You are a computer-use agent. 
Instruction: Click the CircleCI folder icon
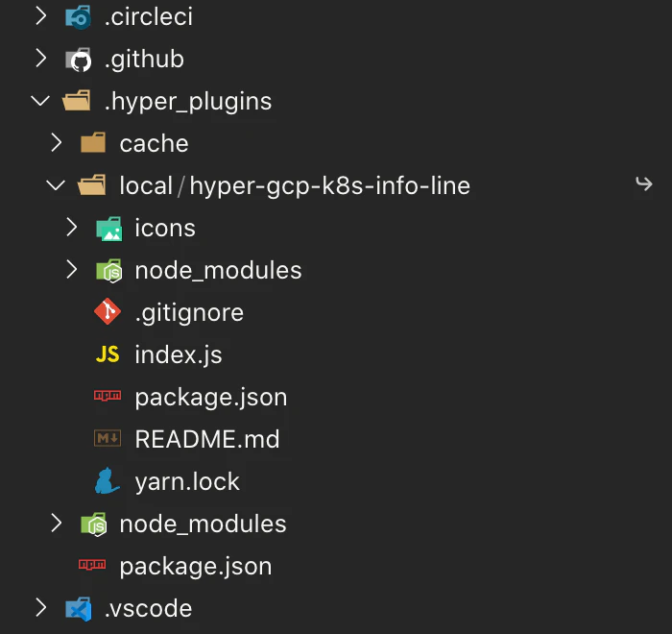[x=78, y=17]
